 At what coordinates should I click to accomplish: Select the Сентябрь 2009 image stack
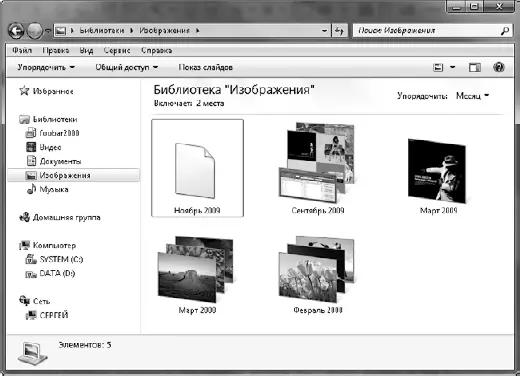click(318, 168)
